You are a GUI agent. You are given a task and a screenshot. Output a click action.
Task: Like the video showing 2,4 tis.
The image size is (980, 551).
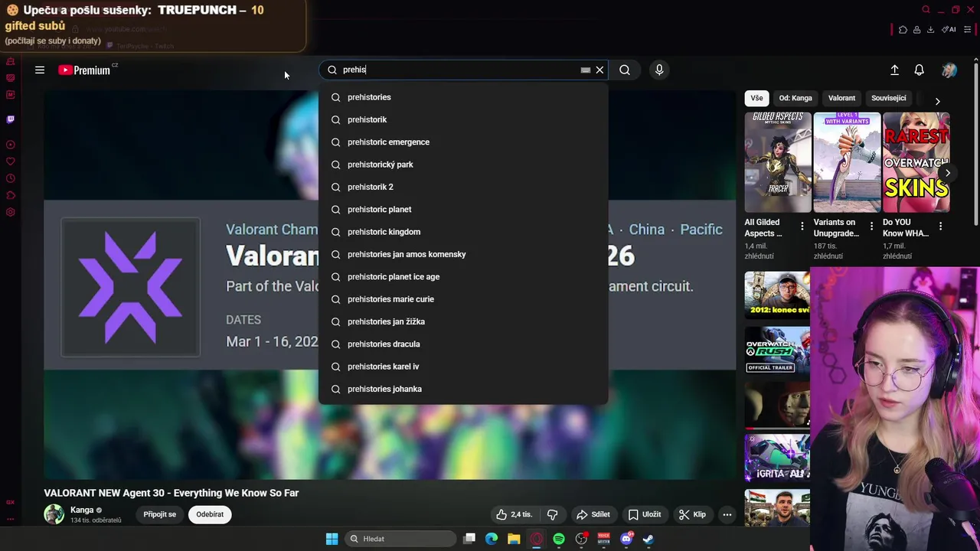pos(514,514)
